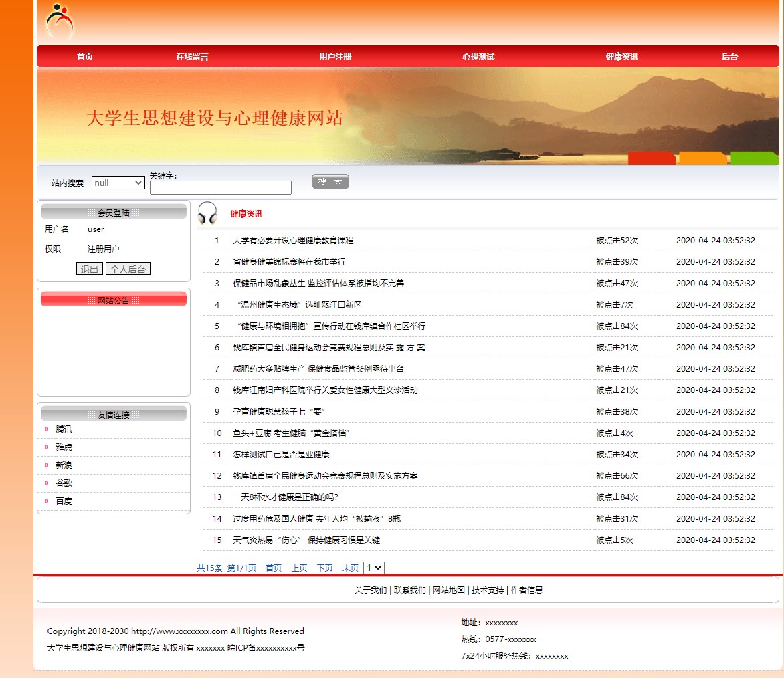Screen dimensions: 784x678
Task: Click inside the 关键字 keyword input box
Action: pyautogui.click(x=220, y=187)
